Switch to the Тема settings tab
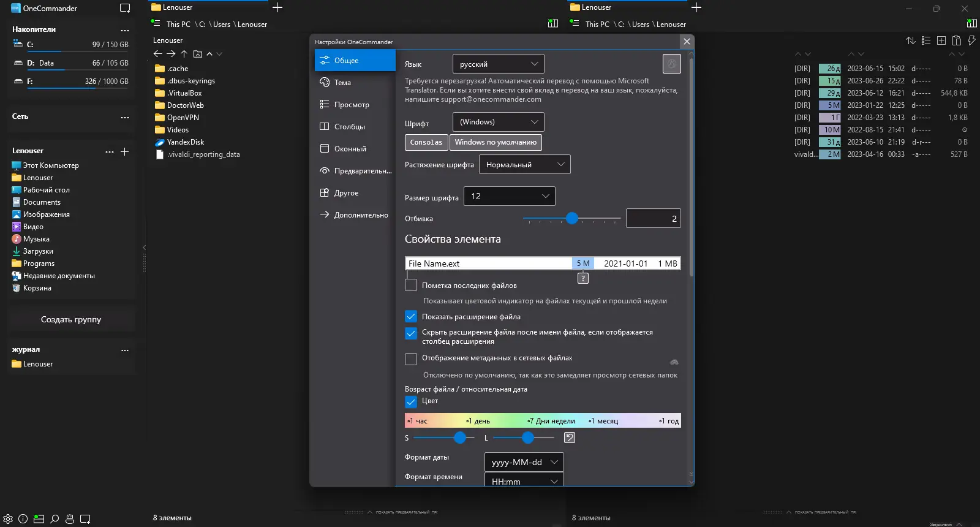The height and width of the screenshot is (527, 980). 355,82
